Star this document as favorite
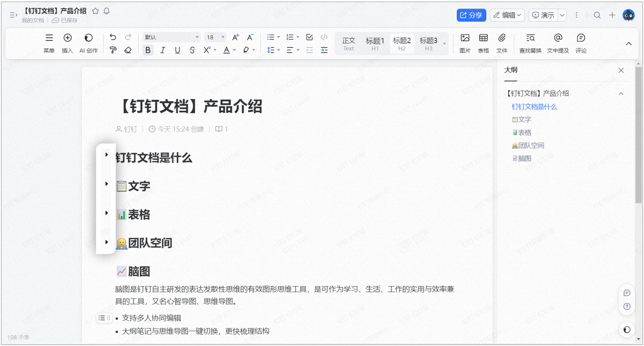This screenshot has width=644, height=346. point(95,11)
